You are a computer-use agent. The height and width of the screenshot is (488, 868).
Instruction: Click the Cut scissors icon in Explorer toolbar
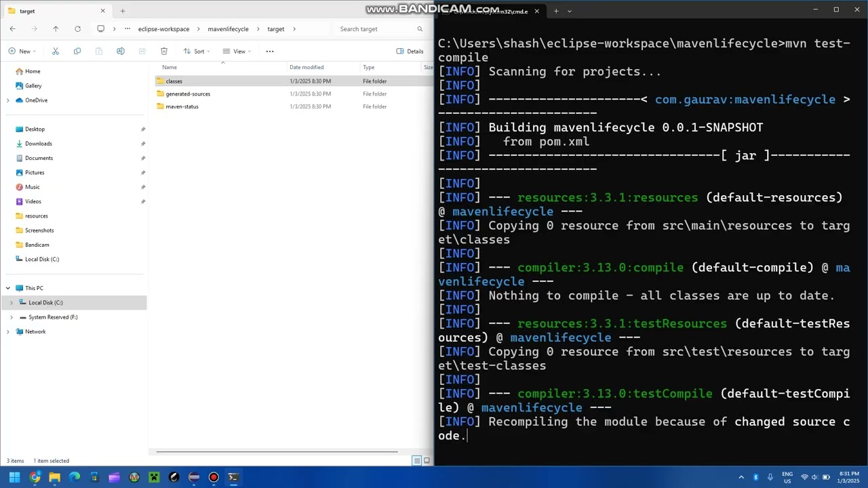pos(56,52)
